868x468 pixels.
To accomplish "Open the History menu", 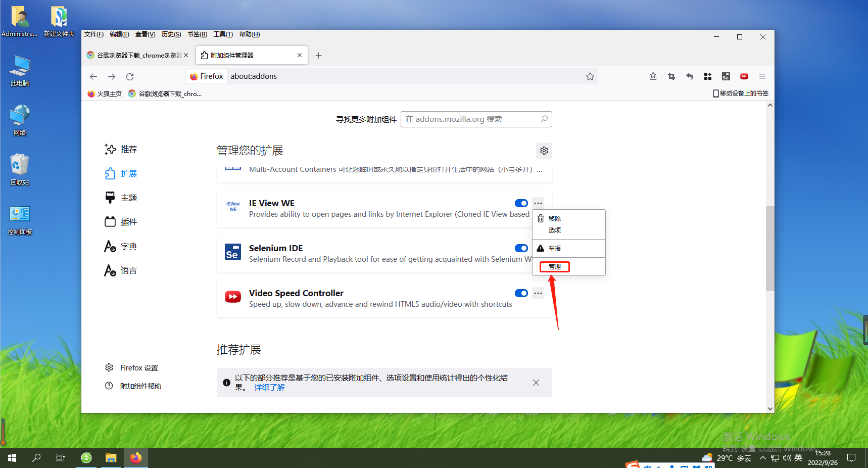I will coord(171,34).
